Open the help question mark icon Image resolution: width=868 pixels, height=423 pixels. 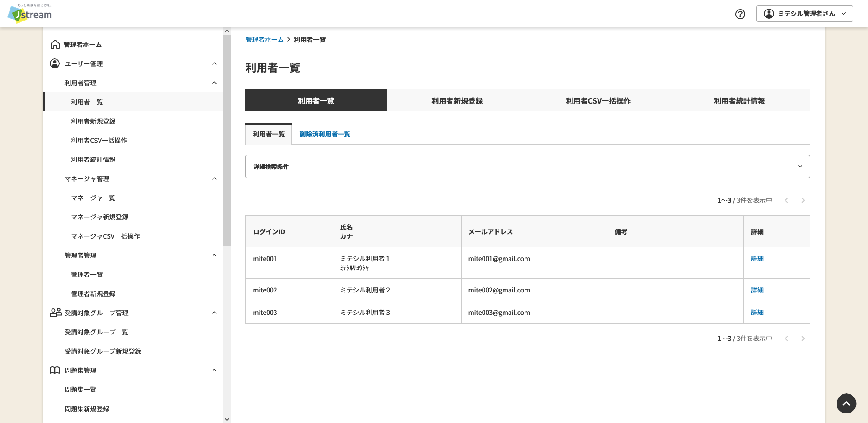(740, 14)
